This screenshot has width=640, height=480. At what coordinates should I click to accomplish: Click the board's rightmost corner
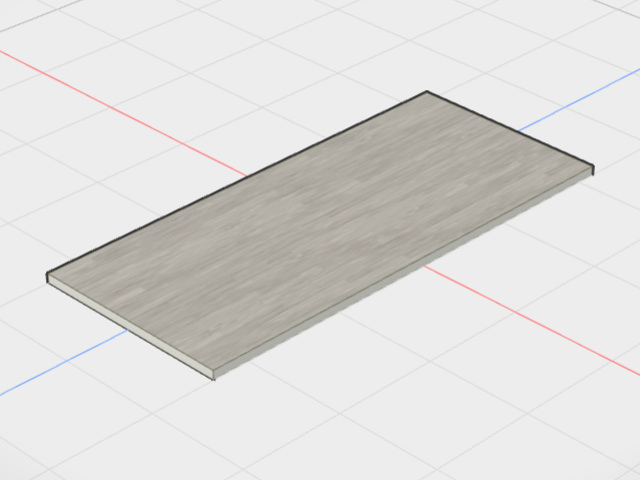(593, 167)
